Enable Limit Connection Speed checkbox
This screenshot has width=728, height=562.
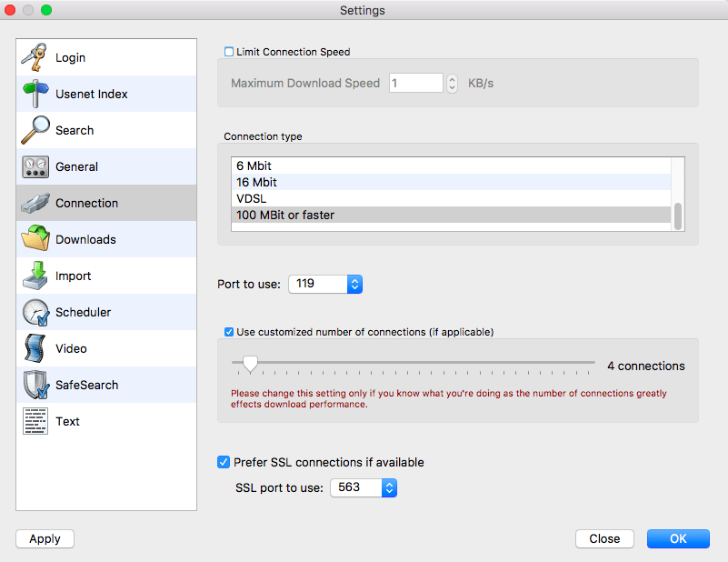tap(229, 52)
